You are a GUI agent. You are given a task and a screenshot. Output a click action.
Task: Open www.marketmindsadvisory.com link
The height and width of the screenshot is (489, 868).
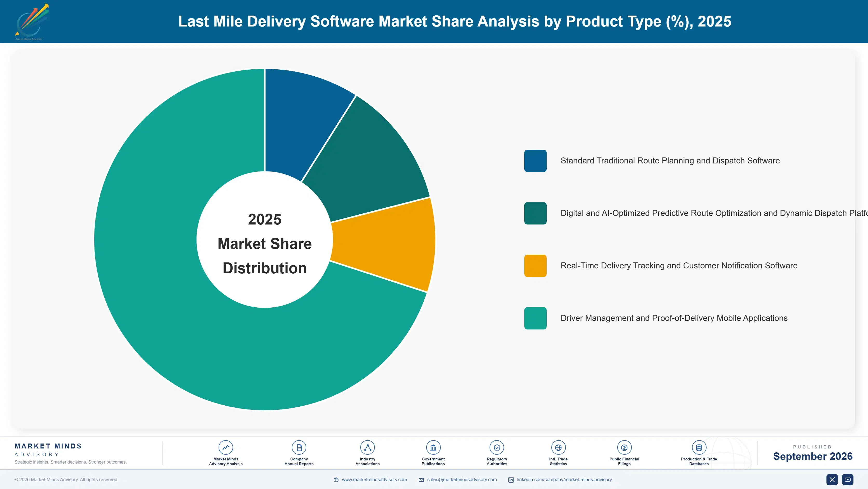pos(374,480)
